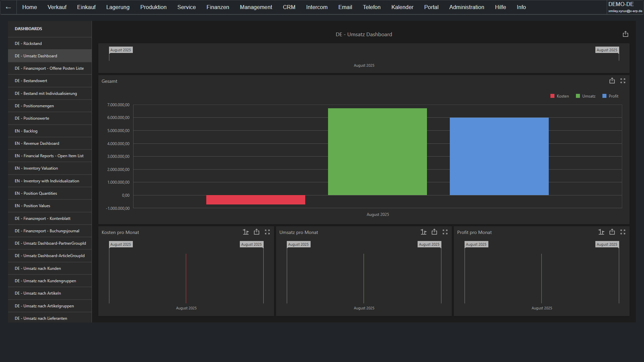Export the Umsatz pro Monat chart

[434, 232]
